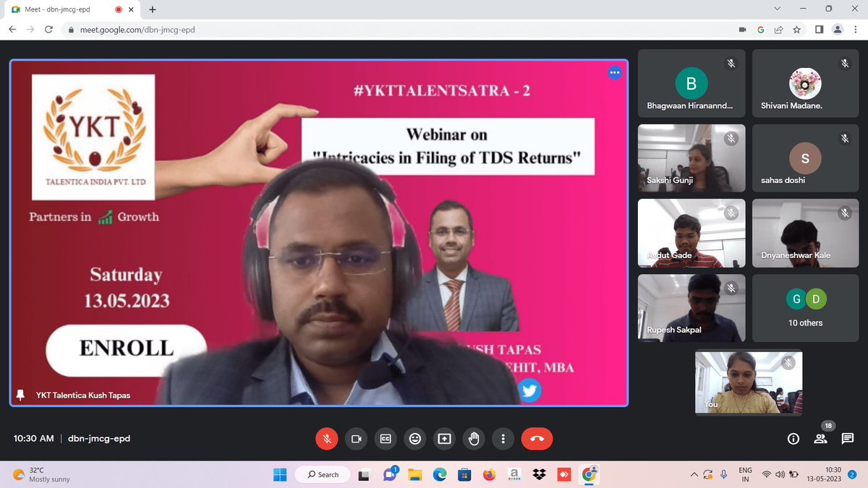868x488 pixels.
Task: View site information lock icon
Action: pos(71,30)
